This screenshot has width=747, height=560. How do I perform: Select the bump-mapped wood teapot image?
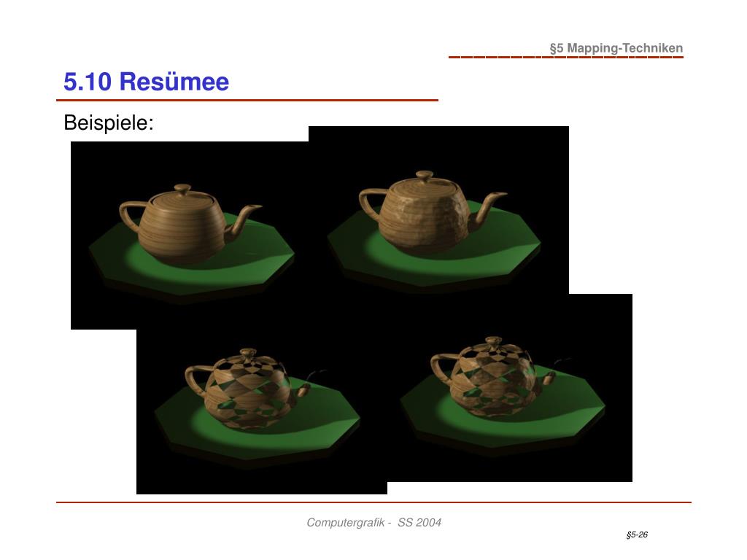pos(438,210)
